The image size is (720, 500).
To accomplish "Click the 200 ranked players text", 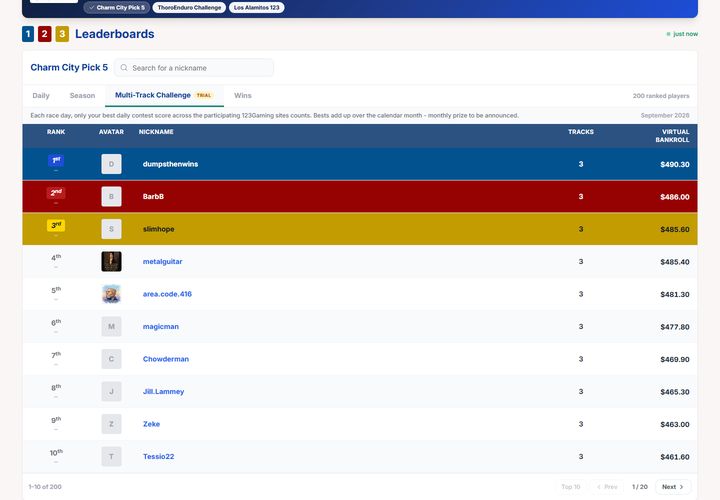I will (x=661, y=96).
